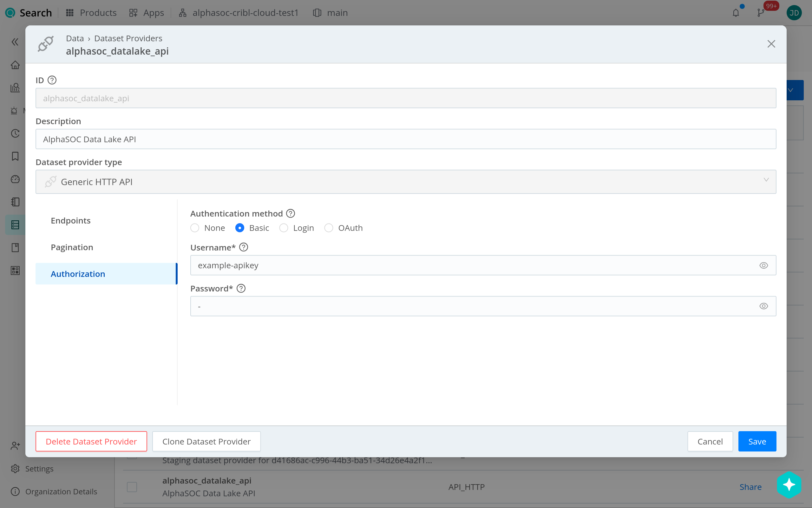Collapse the left sidebar with double-chevron icon

click(x=15, y=42)
